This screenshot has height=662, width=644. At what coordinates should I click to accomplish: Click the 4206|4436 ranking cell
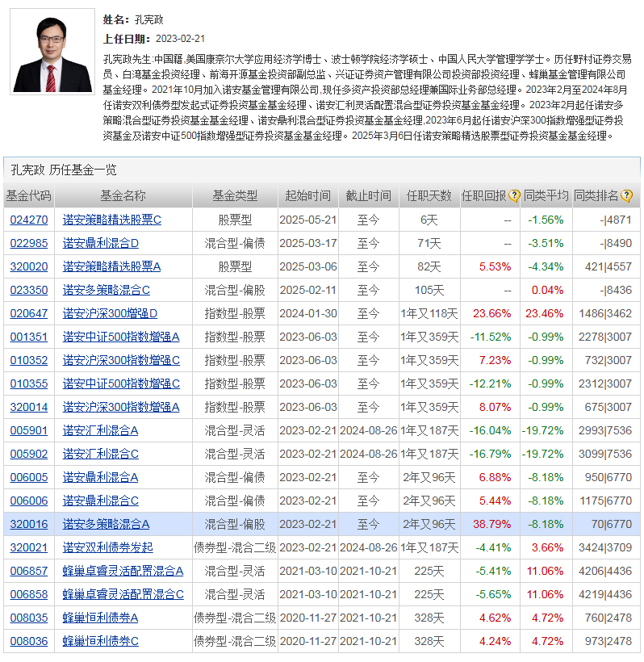[605, 572]
